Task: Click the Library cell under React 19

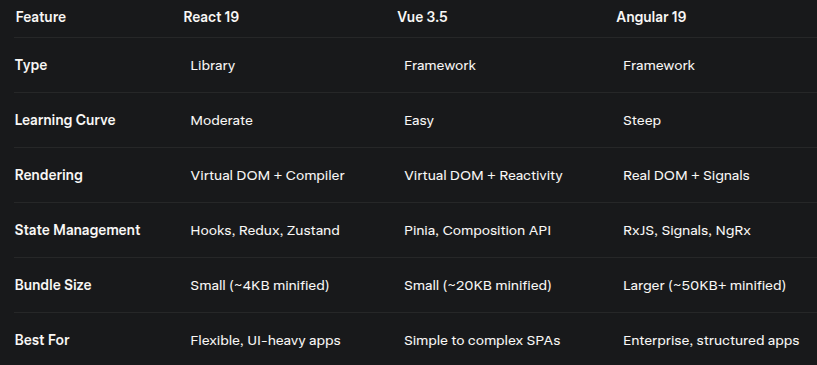Action: pos(213,66)
